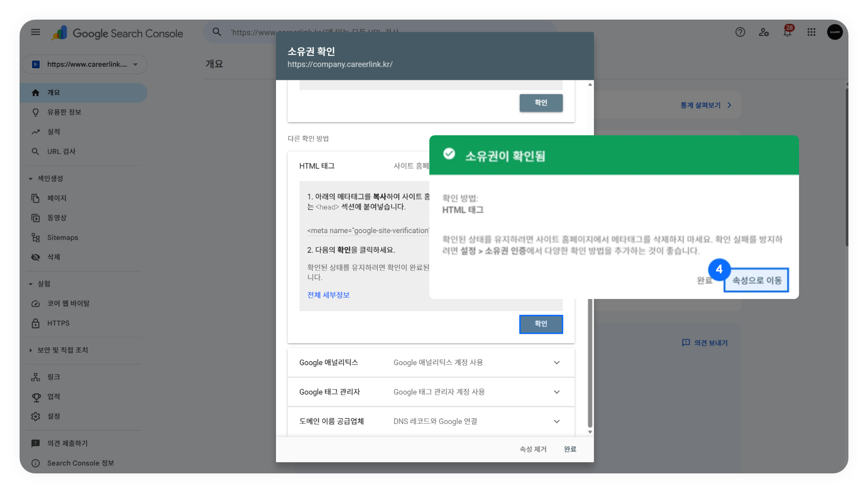868x493 pixels.
Task: Click the https://company.careerlink.kr/ dialog subtitle
Action: [x=340, y=64]
